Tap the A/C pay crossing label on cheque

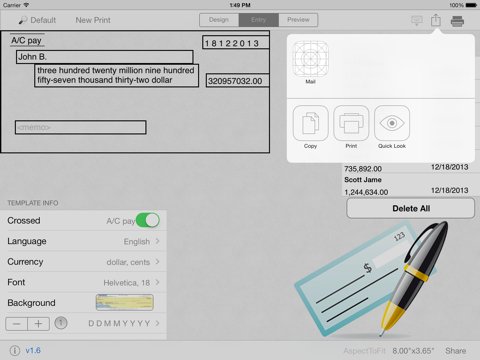click(27, 40)
